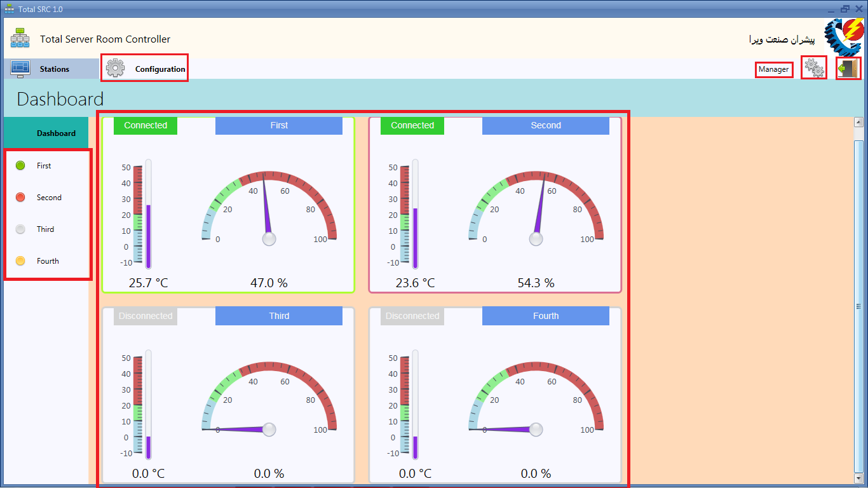Click Connected badge on Second card
868x488 pixels.
coord(412,126)
